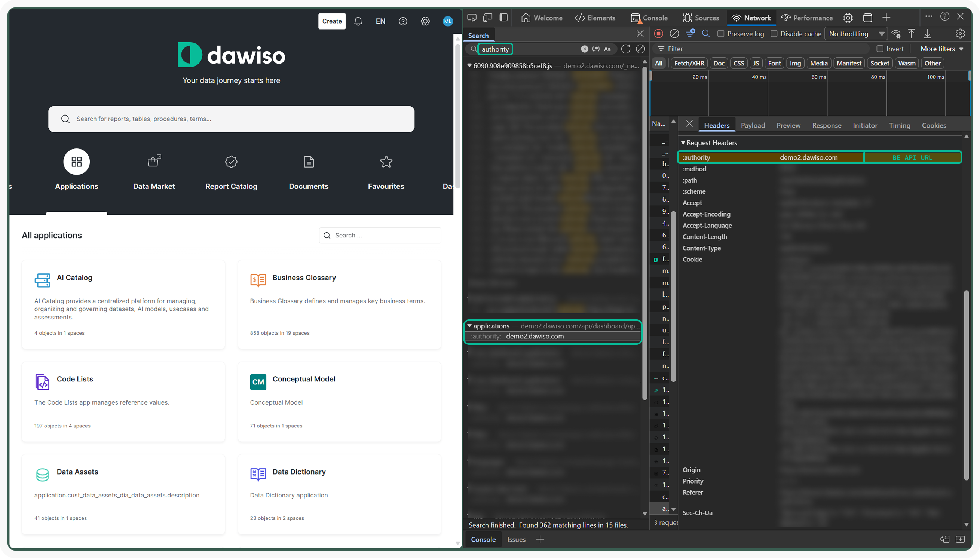980x558 pixels.
Task: Clear the network log
Action: click(674, 34)
